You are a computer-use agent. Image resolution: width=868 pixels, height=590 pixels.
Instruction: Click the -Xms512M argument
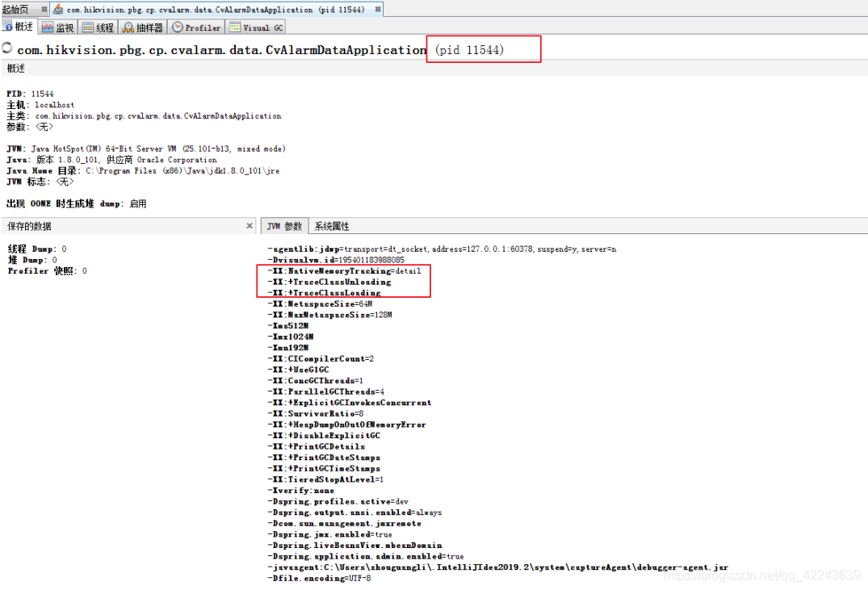tap(288, 326)
